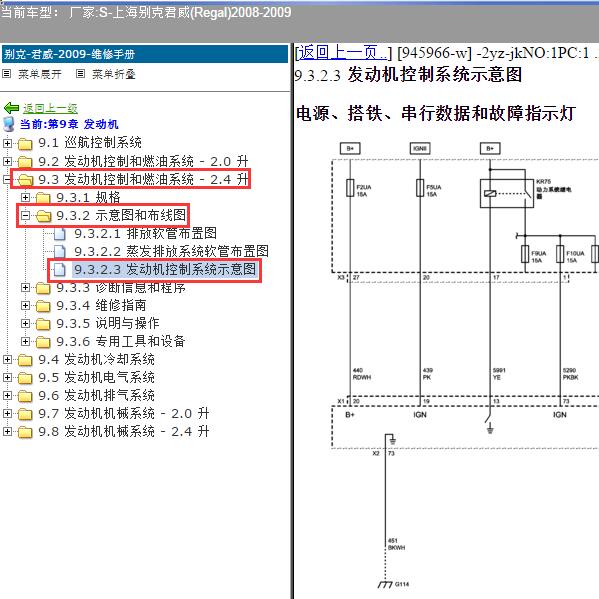599x599 pixels.
Task: Select the 9.6 发动机排气系统 item
Action: pos(96,395)
